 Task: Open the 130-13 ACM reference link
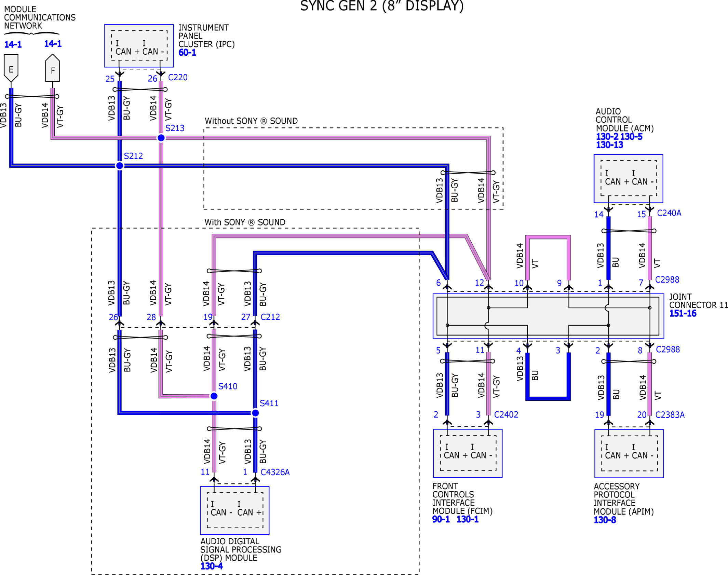point(609,145)
